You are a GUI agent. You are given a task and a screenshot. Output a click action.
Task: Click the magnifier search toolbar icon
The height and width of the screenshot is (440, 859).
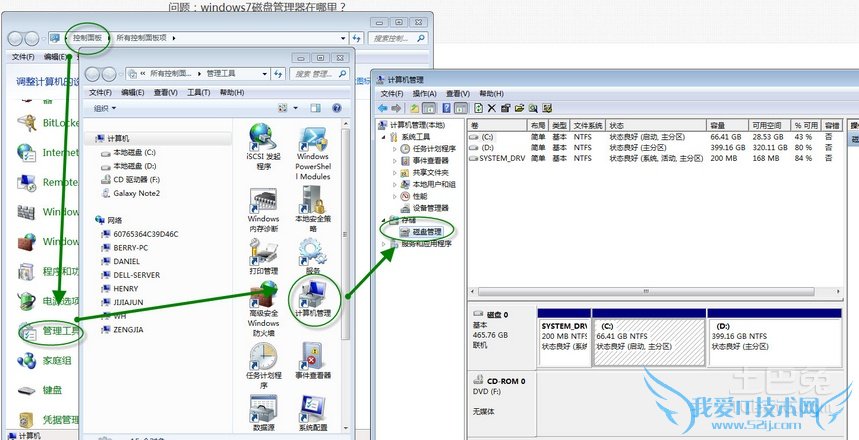[x=532, y=108]
